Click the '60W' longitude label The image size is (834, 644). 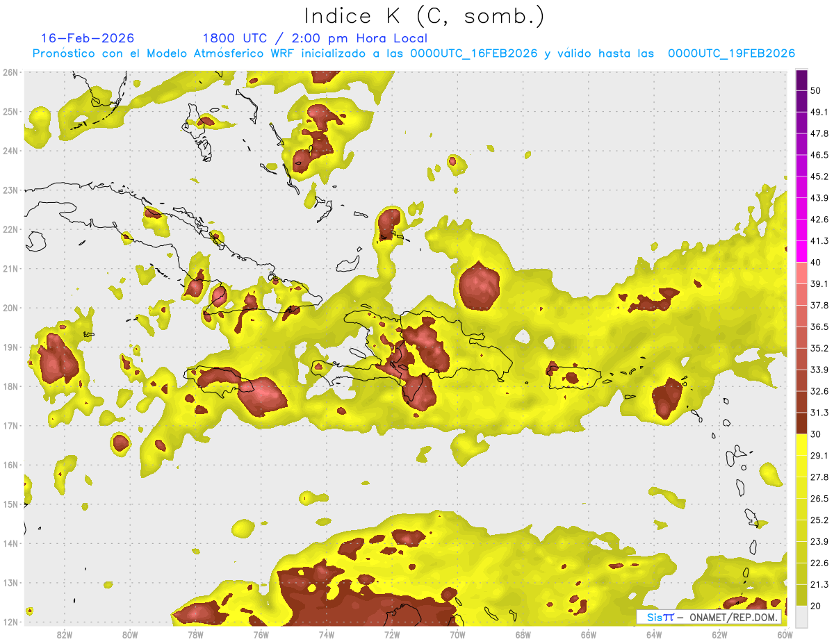[x=785, y=634]
